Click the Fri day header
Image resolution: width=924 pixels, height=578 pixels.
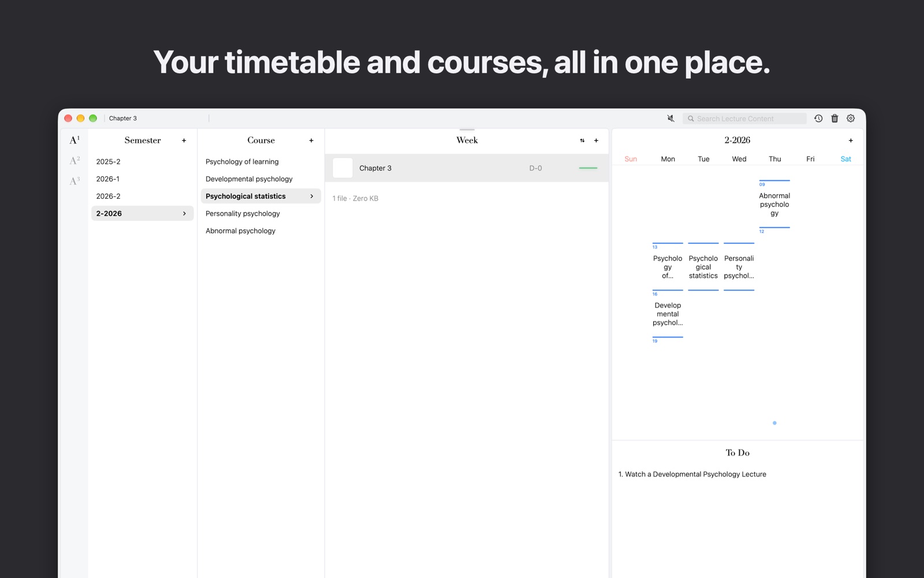tap(810, 159)
